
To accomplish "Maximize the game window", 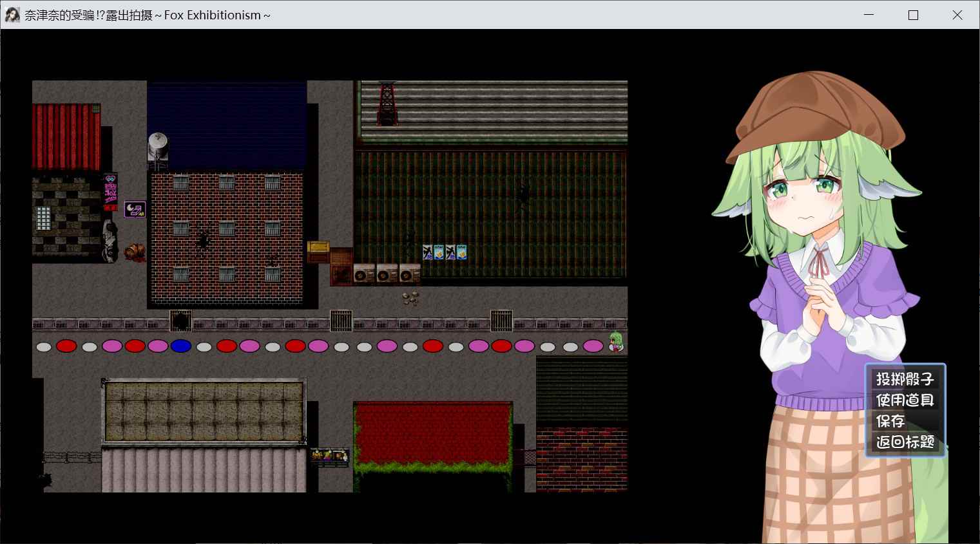I will click(x=913, y=15).
